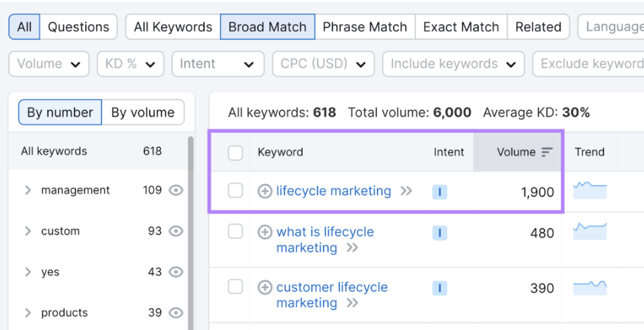Select the Questions tab
This screenshot has height=330, width=644.
pyautogui.click(x=78, y=27)
